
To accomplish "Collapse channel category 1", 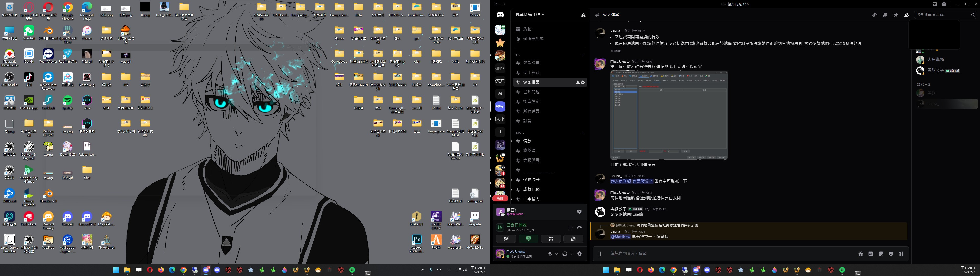I will pyautogui.click(x=517, y=55).
